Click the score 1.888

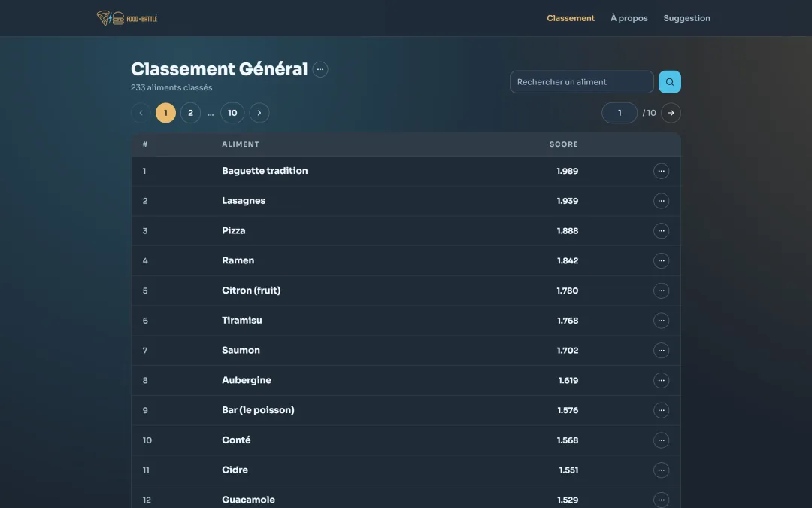click(567, 231)
